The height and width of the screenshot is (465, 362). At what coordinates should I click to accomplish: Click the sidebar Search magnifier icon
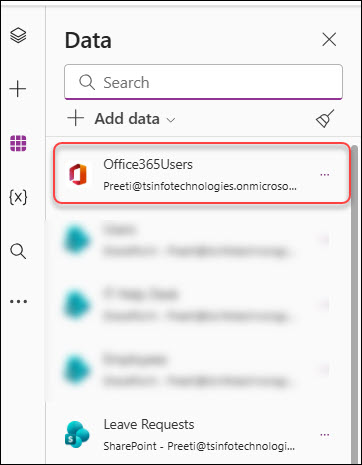click(18, 251)
